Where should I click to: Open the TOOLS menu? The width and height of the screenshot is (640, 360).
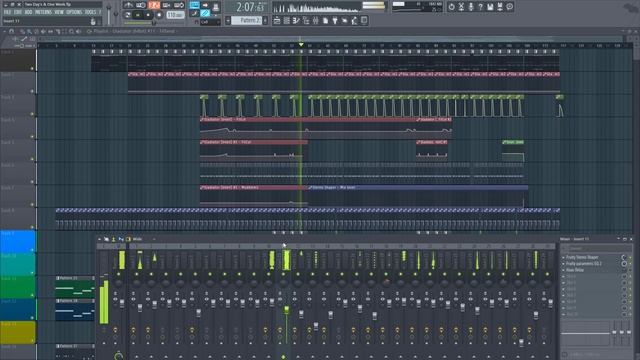[x=90, y=12]
